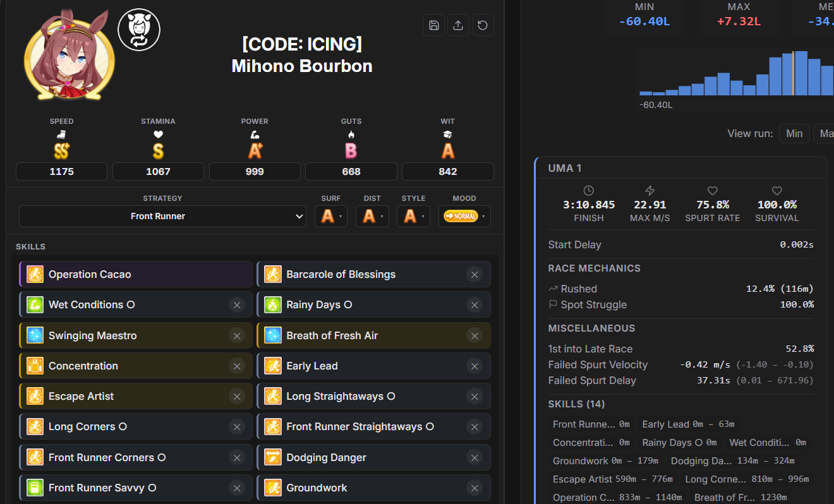Remove the Escape Artist skill

(x=237, y=396)
